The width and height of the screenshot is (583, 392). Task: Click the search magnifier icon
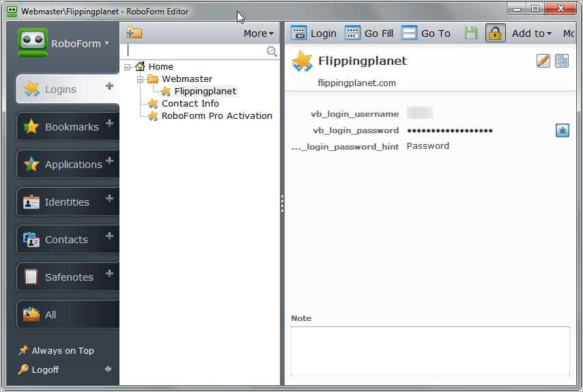pyautogui.click(x=272, y=51)
